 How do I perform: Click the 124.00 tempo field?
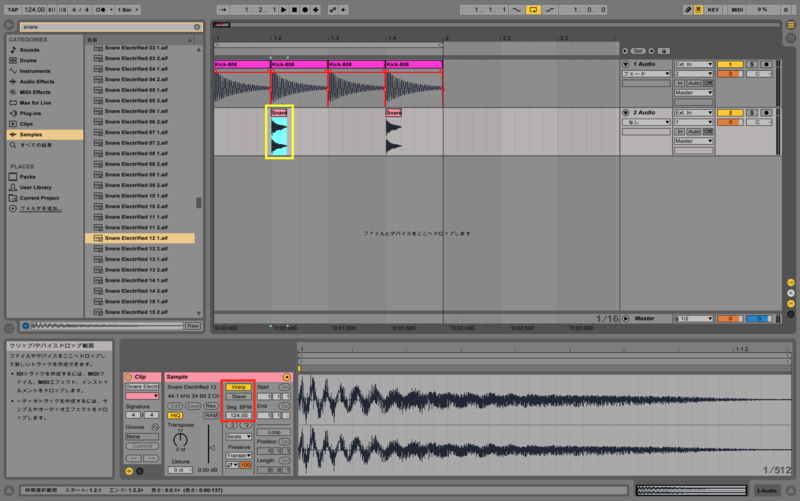tap(35, 10)
